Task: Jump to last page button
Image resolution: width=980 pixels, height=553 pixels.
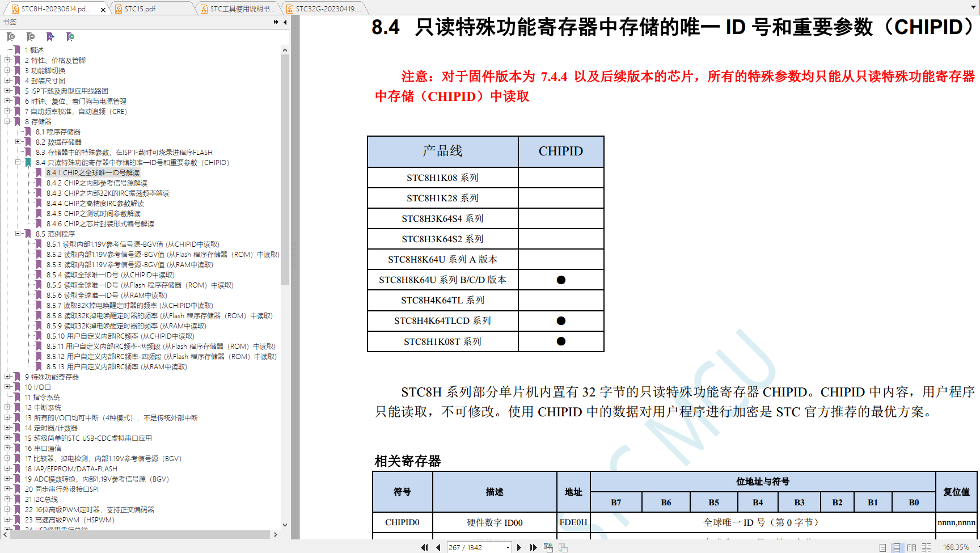Action: pos(533,547)
